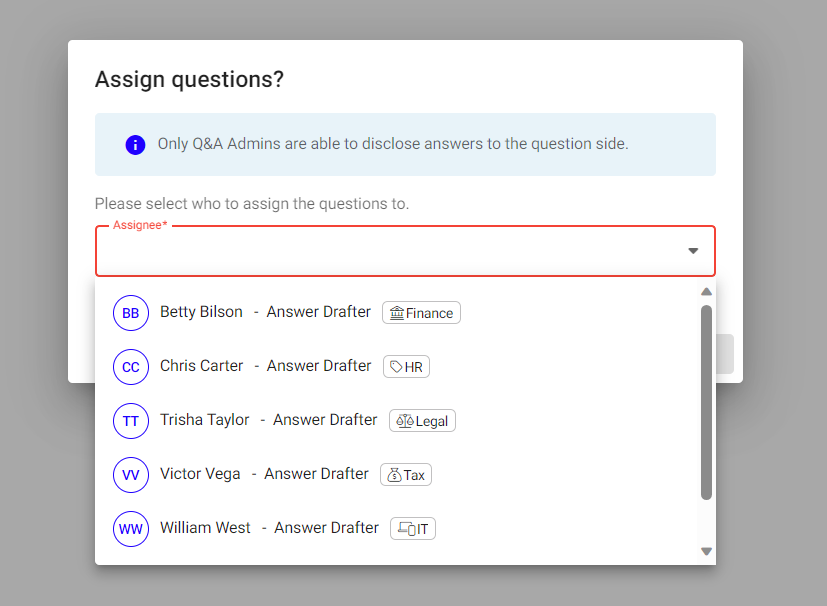This screenshot has height=606, width=827.
Task: Click the WW avatar for William West
Action: click(x=131, y=529)
